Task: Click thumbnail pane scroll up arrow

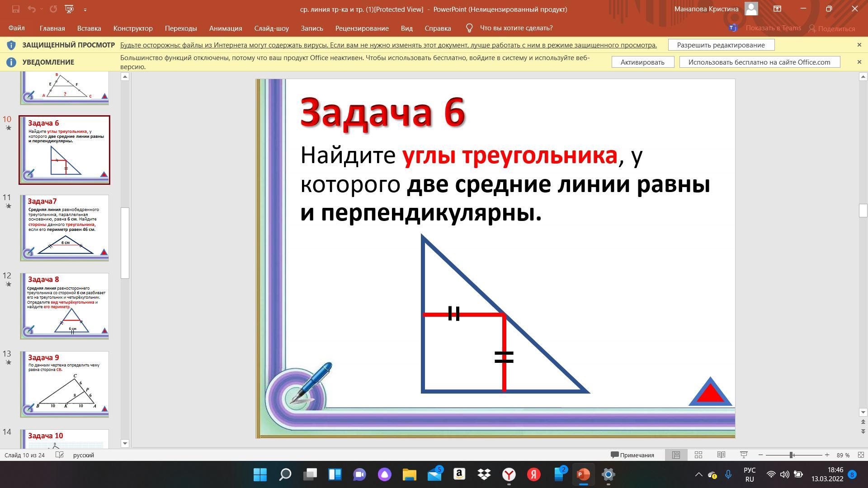Action: [125, 77]
